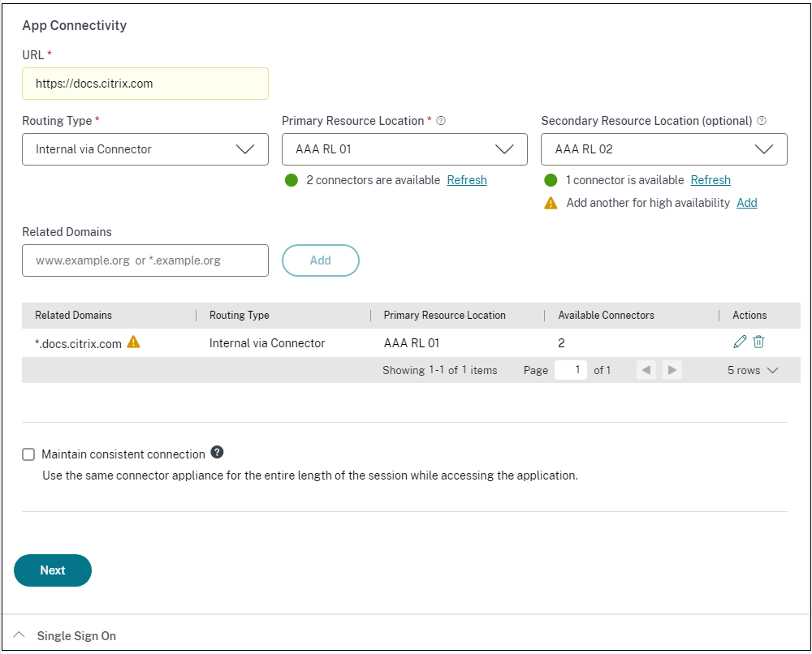The height and width of the screenshot is (654, 812).
Task: Go to the previous page arrow in pagination
Action: tap(646, 370)
